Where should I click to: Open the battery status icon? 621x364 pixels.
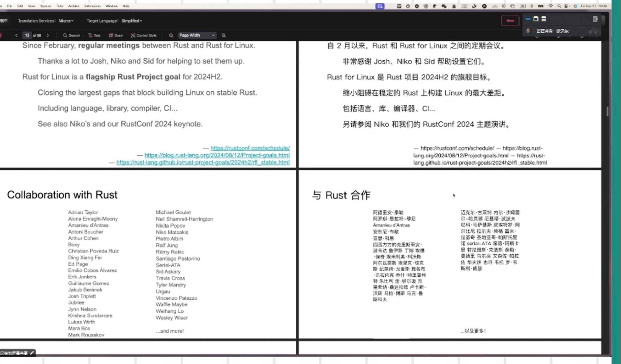(540, 6)
